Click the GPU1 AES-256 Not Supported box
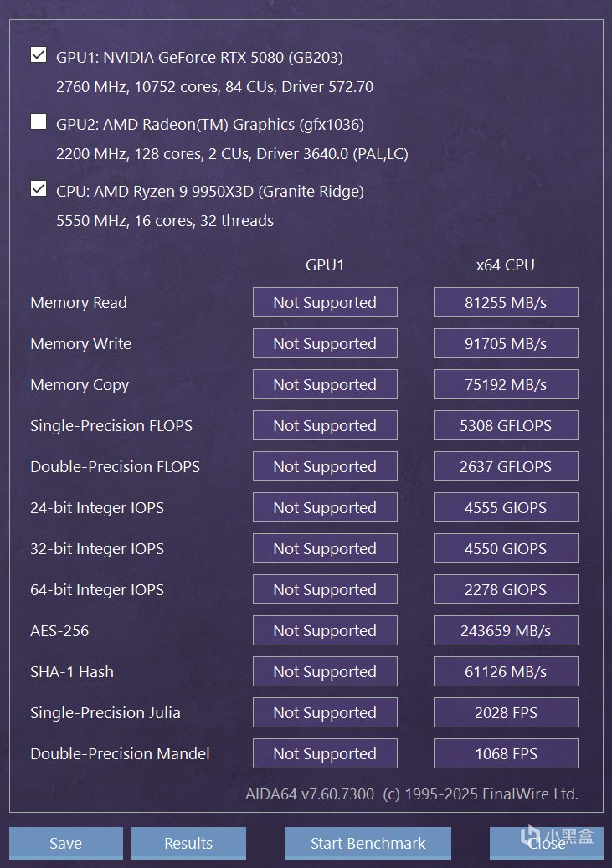The image size is (612, 868). coord(325,631)
